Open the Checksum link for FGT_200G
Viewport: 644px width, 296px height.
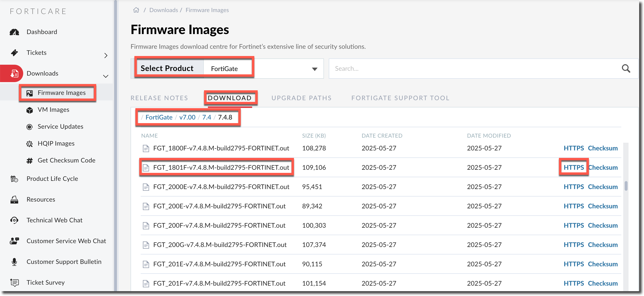[603, 245]
